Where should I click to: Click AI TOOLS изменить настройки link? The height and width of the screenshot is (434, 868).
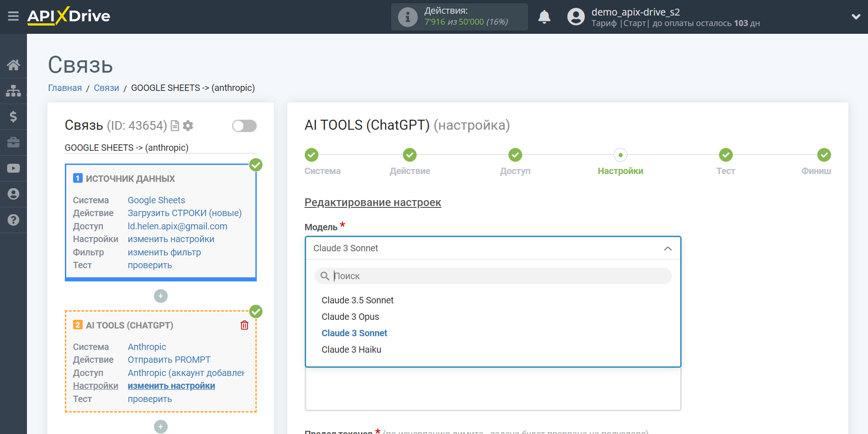tap(171, 386)
